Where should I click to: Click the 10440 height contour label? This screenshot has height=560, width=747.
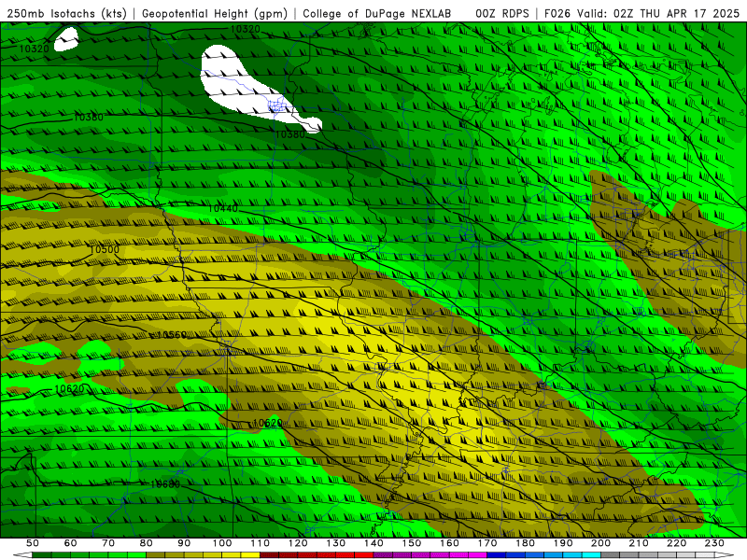[223, 208]
